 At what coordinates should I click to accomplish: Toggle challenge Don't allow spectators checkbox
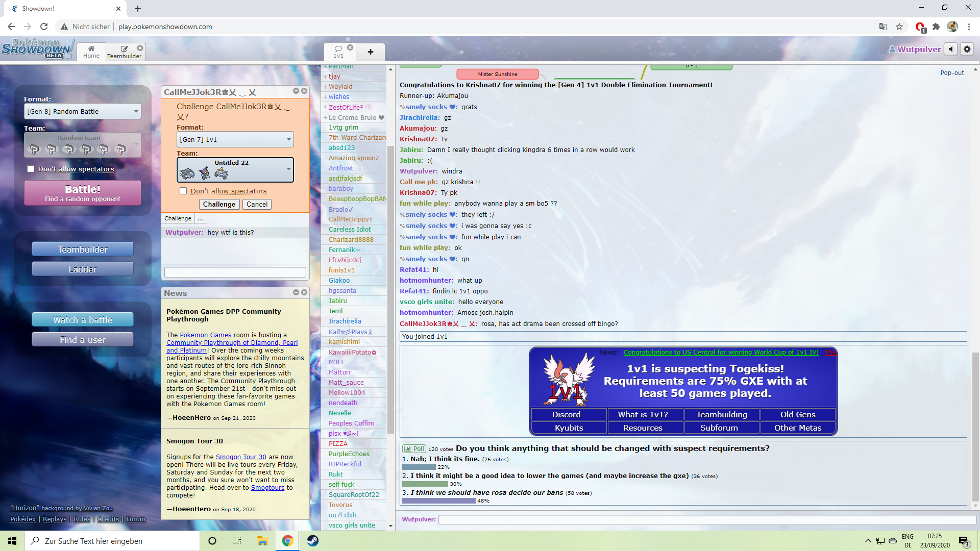click(183, 191)
